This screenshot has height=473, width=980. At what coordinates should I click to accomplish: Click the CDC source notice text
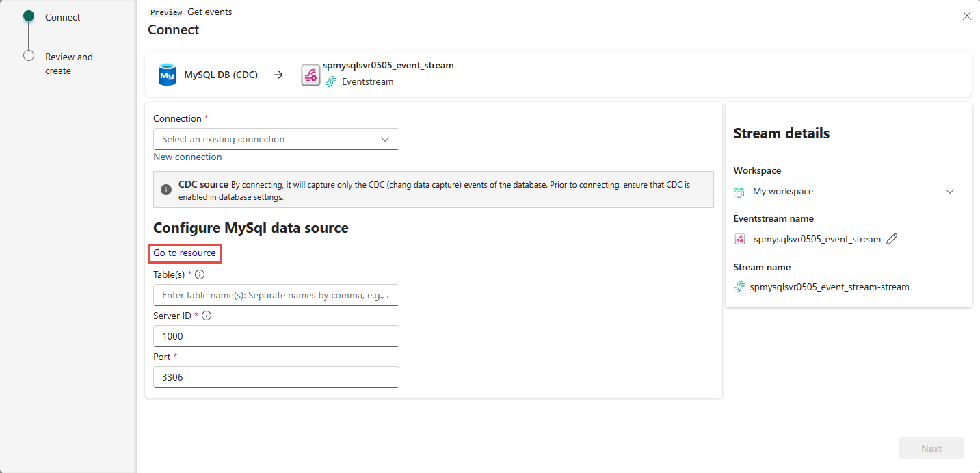click(x=434, y=190)
